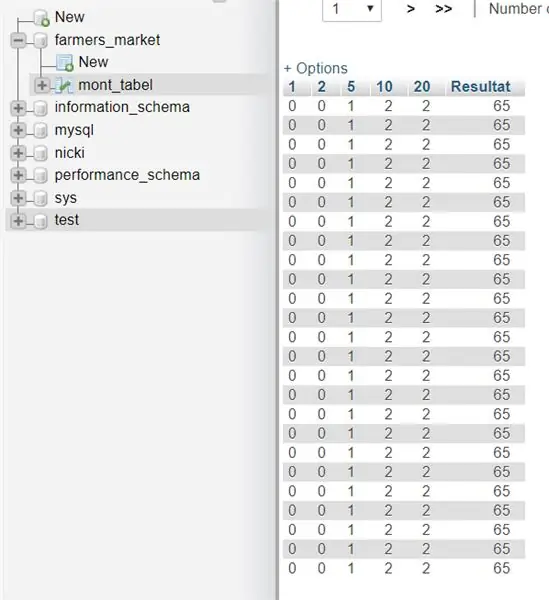Screen dimensions: 549x600
Task: Click the New database icon at top
Action: [x=42, y=18]
